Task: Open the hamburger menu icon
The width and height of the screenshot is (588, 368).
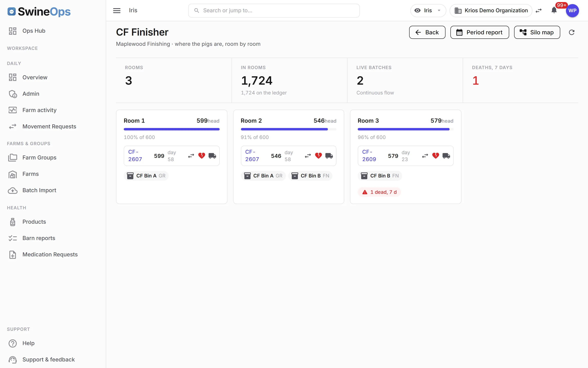Action: (x=117, y=10)
